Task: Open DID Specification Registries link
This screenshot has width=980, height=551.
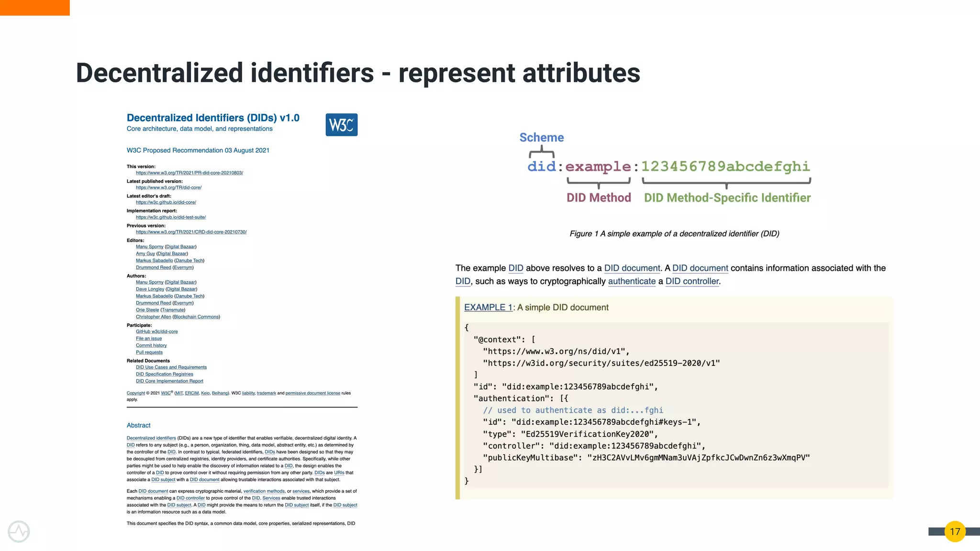Action: click(x=165, y=375)
